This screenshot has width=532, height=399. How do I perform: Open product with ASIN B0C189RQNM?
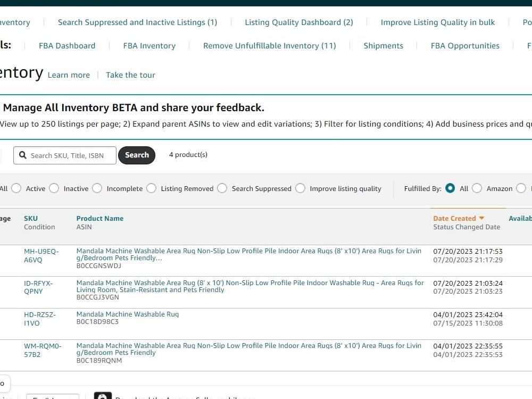pos(248,349)
